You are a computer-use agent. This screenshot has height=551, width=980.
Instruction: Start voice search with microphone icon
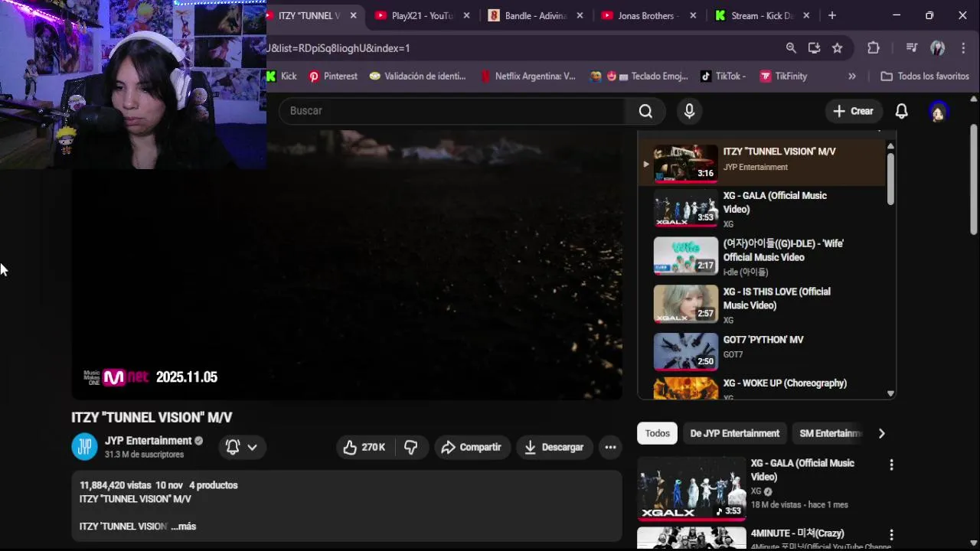[x=689, y=111]
